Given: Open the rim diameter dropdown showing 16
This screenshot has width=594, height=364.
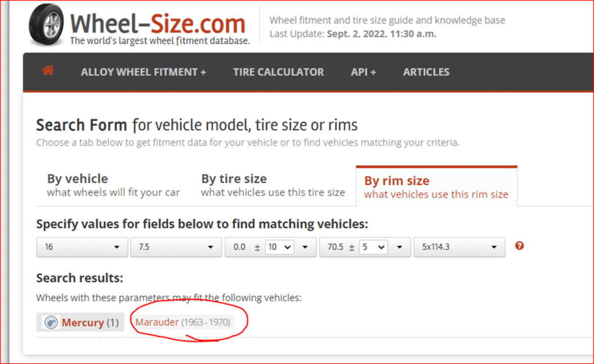Looking at the screenshot, I should 82,246.
